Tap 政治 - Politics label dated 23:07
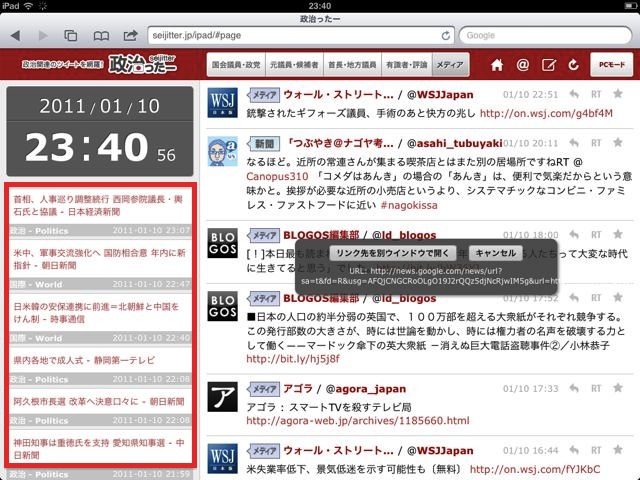 coord(38,231)
